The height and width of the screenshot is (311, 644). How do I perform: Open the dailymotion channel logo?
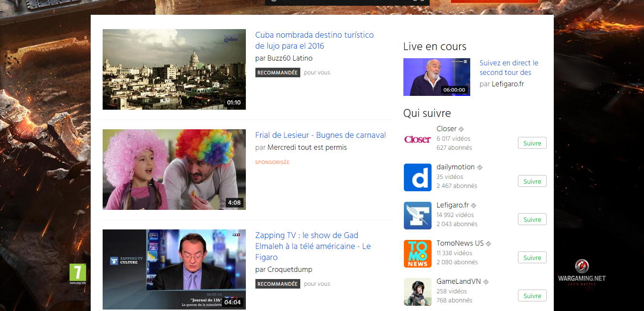418,177
